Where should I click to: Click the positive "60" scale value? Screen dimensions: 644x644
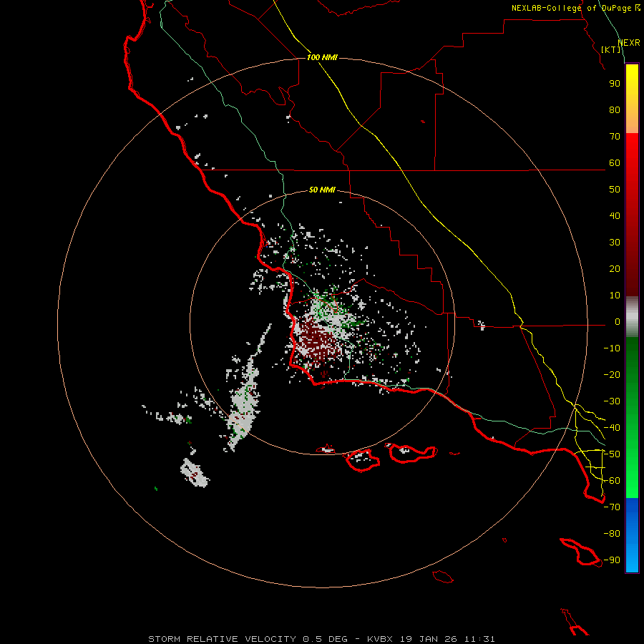615,162
